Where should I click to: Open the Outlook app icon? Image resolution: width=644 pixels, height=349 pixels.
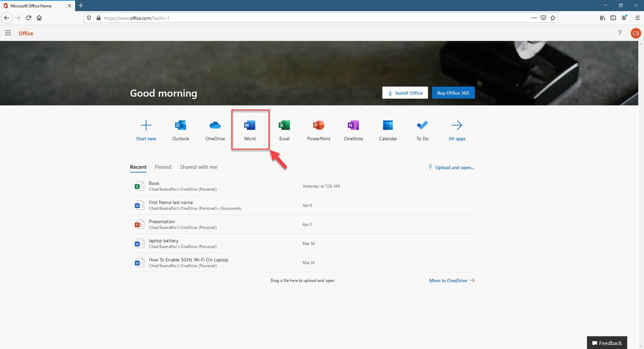[180, 125]
